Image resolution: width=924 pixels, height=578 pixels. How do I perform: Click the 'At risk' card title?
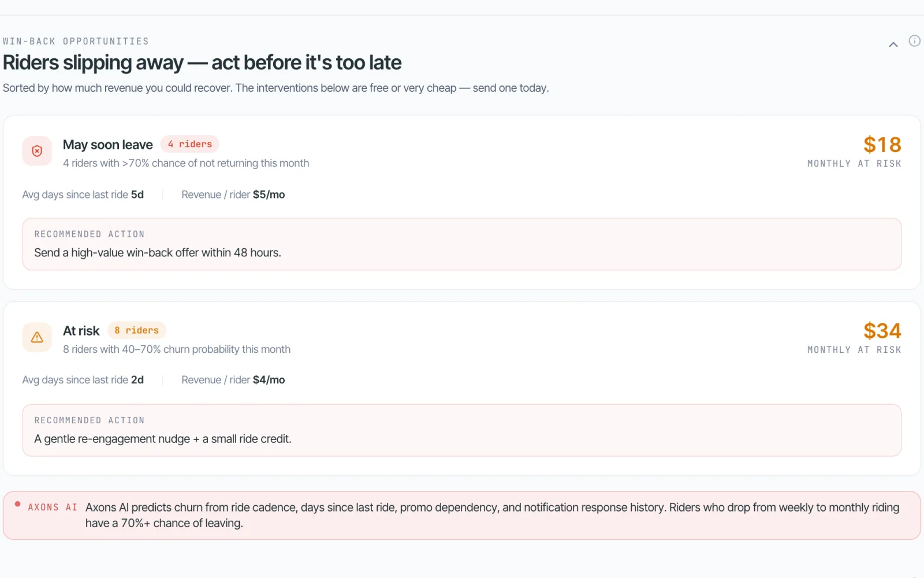tap(81, 331)
